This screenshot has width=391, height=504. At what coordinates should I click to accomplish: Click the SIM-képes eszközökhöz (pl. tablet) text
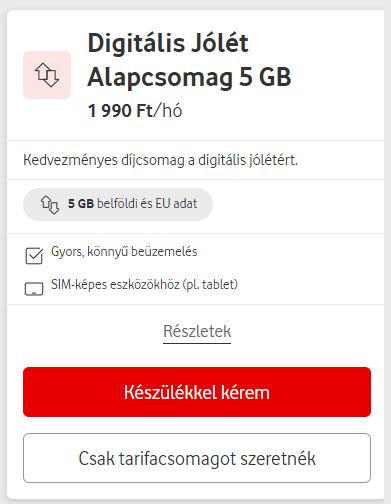[x=144, y=285]
